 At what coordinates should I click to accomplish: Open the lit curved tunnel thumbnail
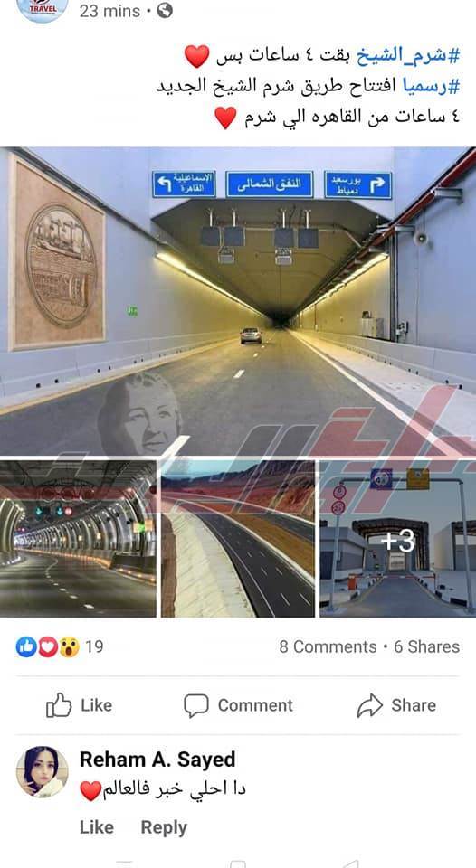(78, 539)
